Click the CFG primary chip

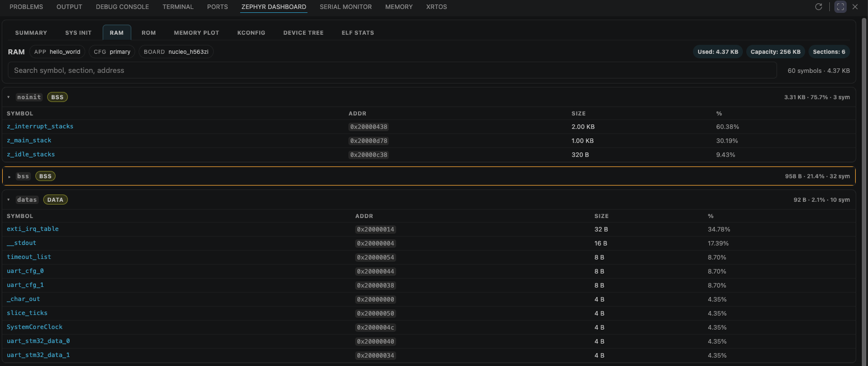[112, 52]
